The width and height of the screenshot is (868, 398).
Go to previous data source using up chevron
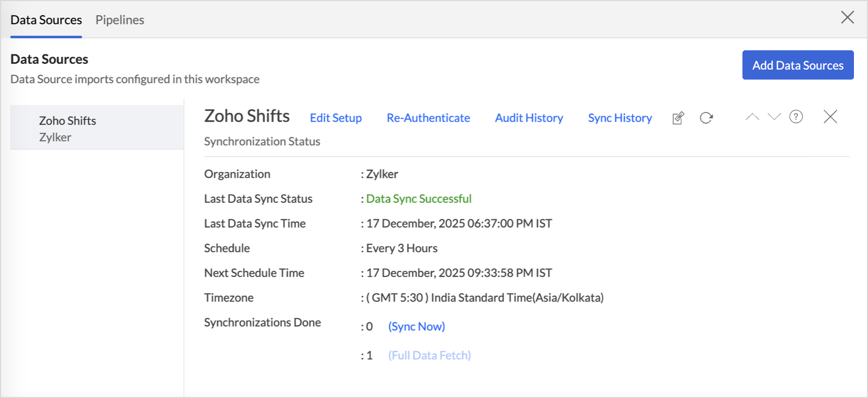point(752,117)
